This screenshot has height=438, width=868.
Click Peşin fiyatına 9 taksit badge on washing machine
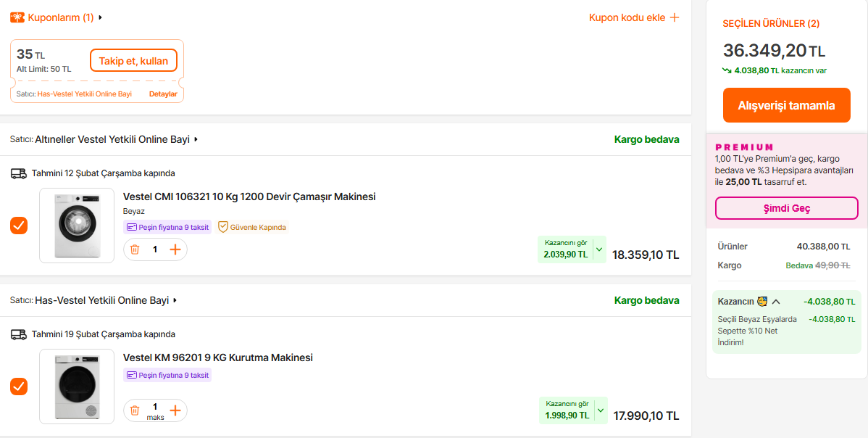point(167,227)
